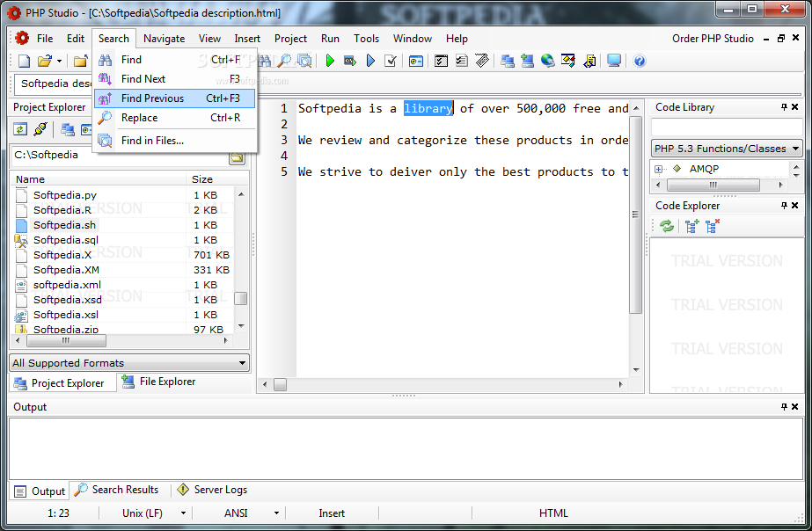This screenshot has height=531, width=812.
Task: Click the file list vertical scrollbar thumb
Action: pos(241,299)
